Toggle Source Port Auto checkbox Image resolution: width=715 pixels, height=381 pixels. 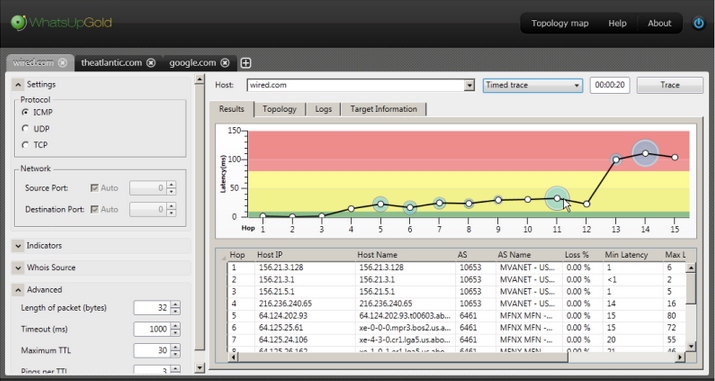[x=95, y=188]
